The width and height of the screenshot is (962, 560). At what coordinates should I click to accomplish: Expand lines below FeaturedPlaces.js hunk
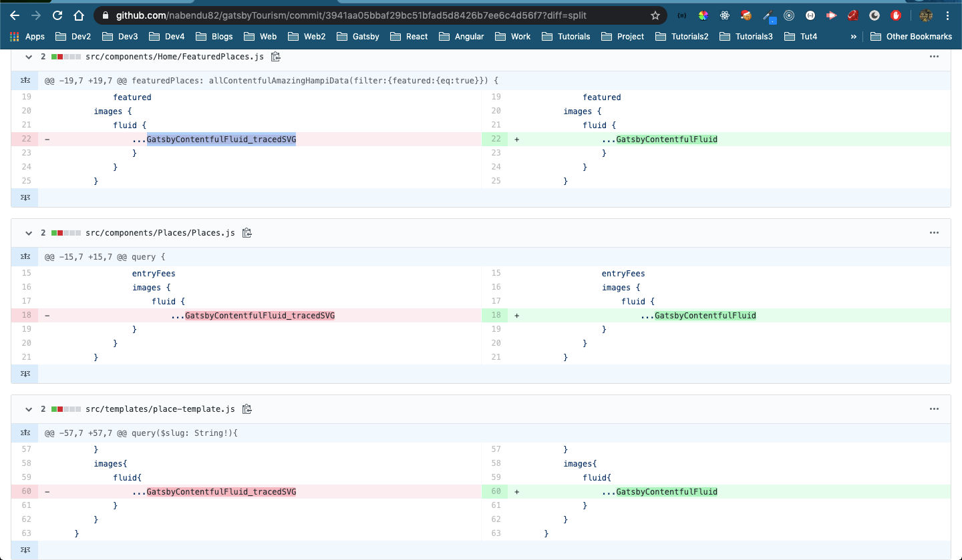pyautogui.click(x=25, y=198)
